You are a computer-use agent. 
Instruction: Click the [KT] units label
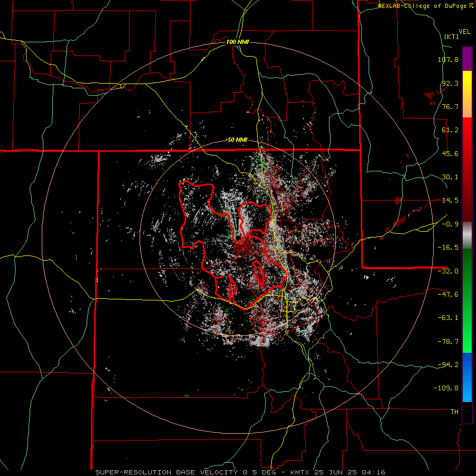click(x=452, y=36)
